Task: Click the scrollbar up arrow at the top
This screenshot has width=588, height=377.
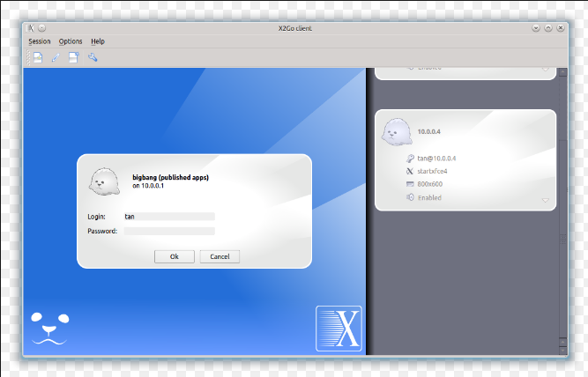Action: click(562, 73)
